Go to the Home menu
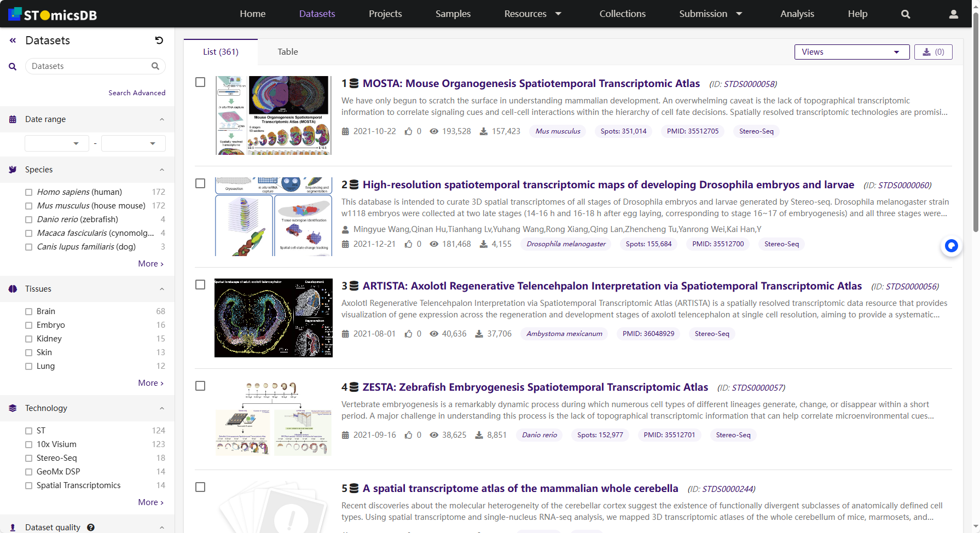980x533 pixels. click(253, 14)
